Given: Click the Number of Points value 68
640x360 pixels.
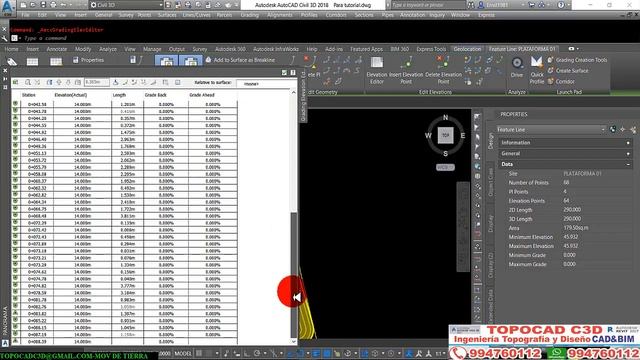Looking at the screenshot, I should pos(566,182).
